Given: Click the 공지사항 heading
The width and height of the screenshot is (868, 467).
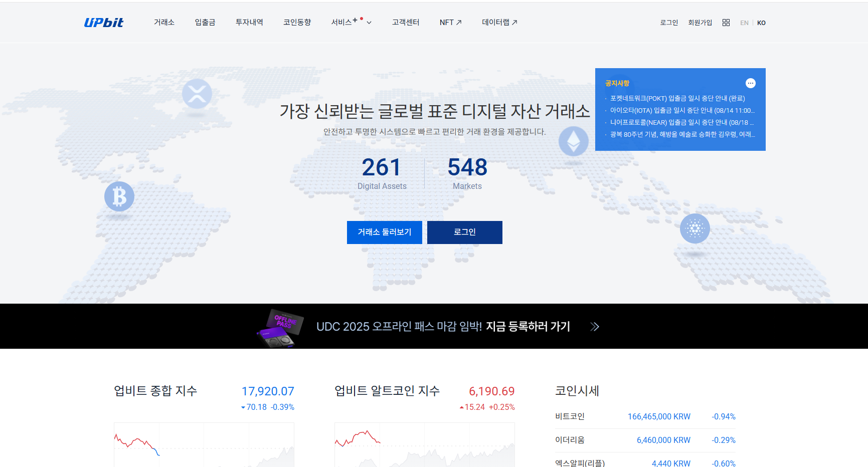Looking at the screenshot, I should [617, 83].
